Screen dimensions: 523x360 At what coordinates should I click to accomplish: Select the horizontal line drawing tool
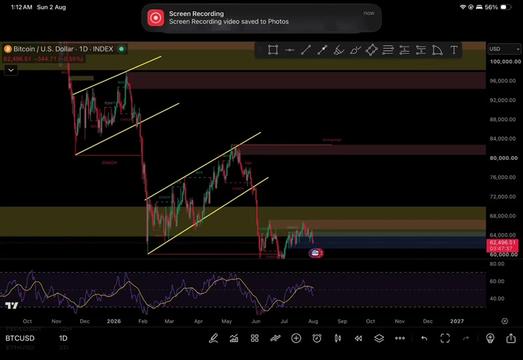tap(290, 50)
